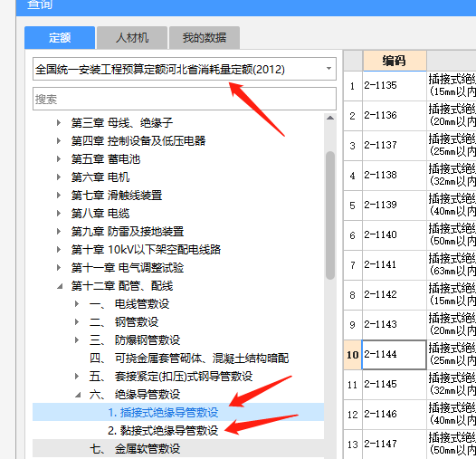This screenshot has width=476, height=459.
Task: Expand 第三章 母线、绝缘子 node
Action: tap(59, 123)
